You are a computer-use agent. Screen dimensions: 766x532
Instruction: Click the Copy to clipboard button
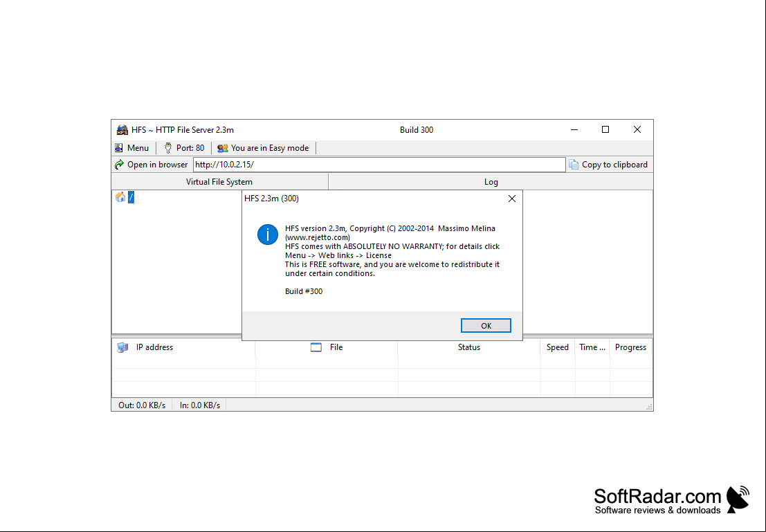click(608, 165)
